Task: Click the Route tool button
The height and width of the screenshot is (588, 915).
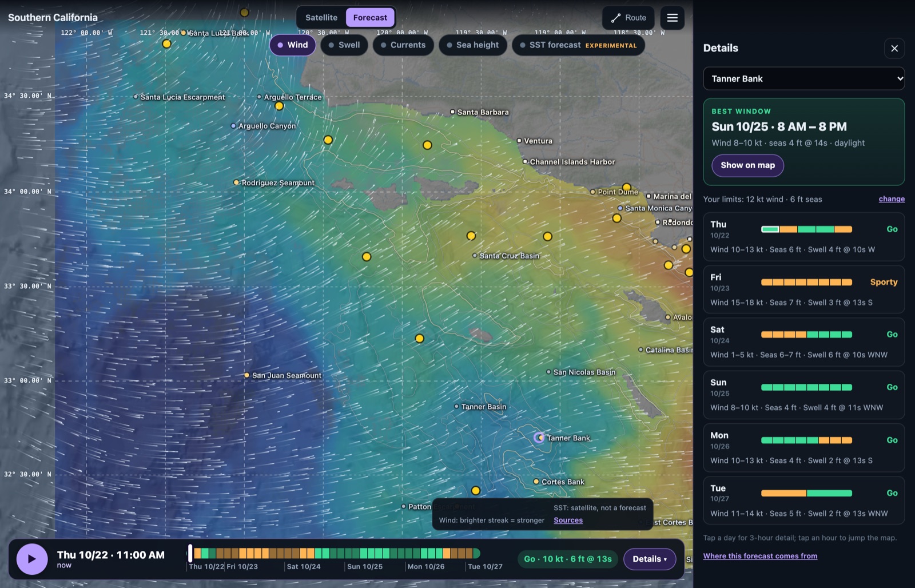Action: coord(628,18)
